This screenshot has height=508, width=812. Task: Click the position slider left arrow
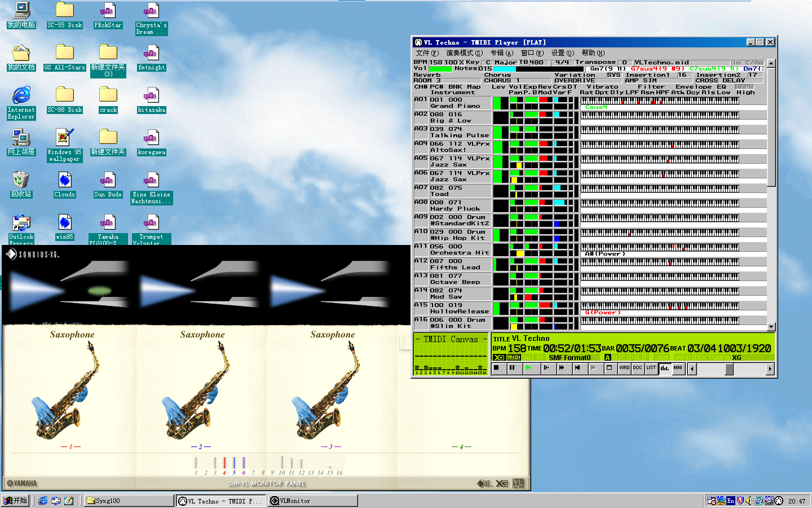click(x=692, y=369)
